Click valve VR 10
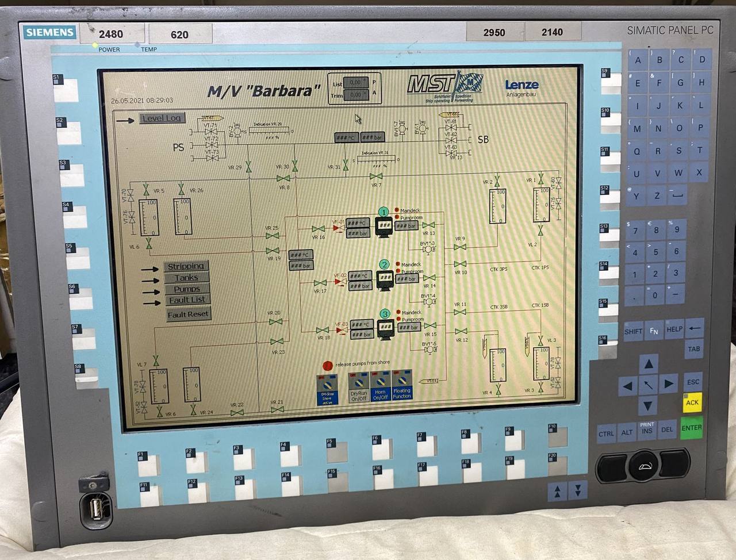This screenshot has width=736, height=560. coord(461,264)
